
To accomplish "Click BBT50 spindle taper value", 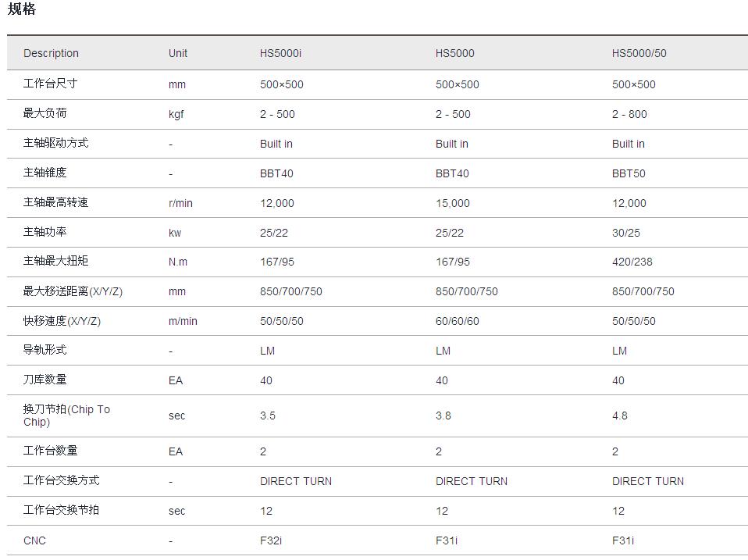I will pos(629,173).
